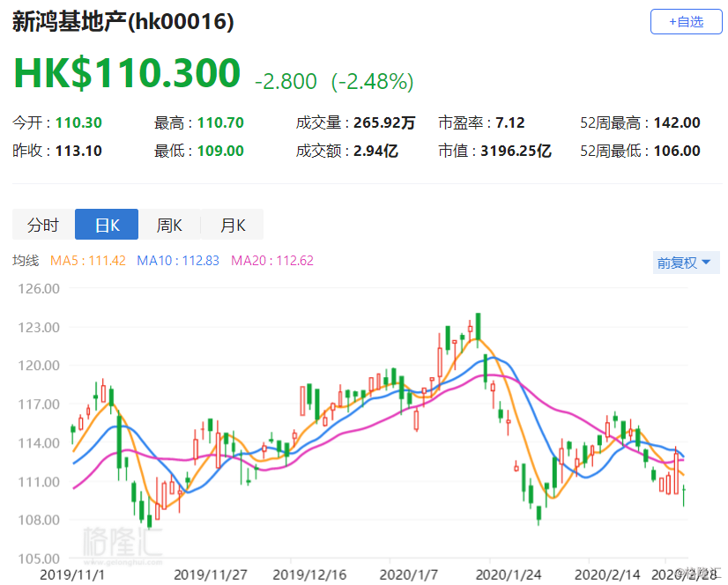This screenshot has height=585, width=728.
Task: Click the 市值 value 3196.25亿
Action: (x=516, y=151)
